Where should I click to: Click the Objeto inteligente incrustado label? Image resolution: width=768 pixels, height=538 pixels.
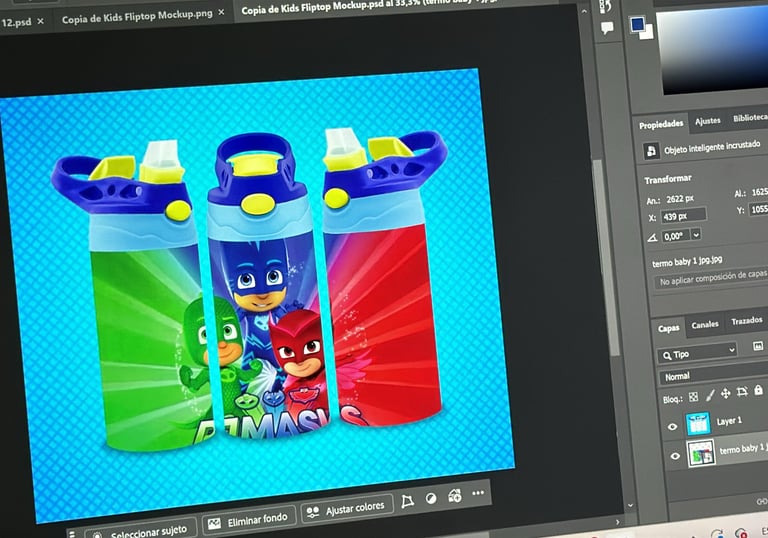pyautogui.click(x=712, y=147)
